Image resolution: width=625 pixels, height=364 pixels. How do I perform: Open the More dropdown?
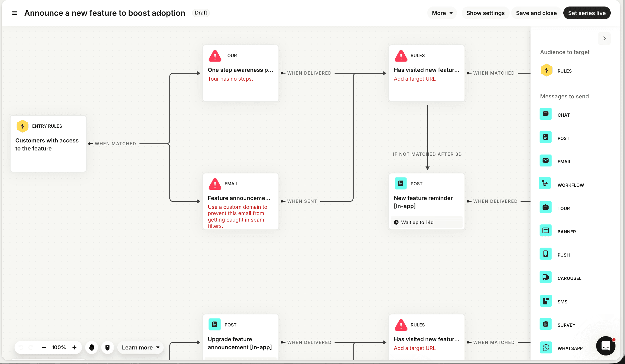[442, 13]
